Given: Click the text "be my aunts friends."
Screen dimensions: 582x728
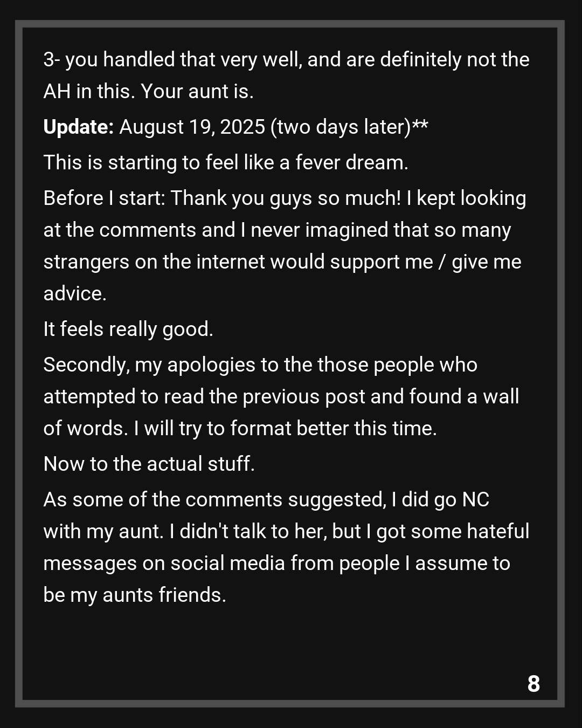Looking at the screenshot, I should tap(135, 595).
